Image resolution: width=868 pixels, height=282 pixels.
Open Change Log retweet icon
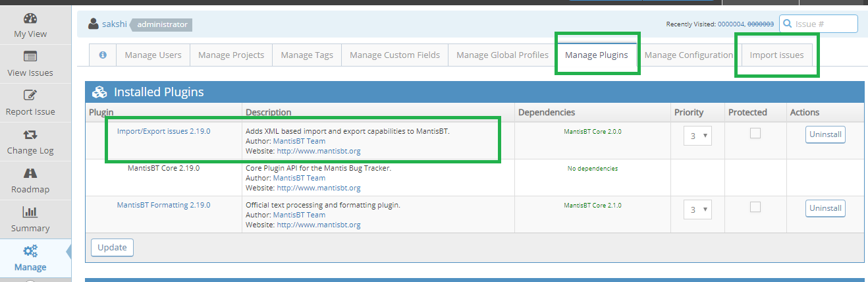(30, 134)
